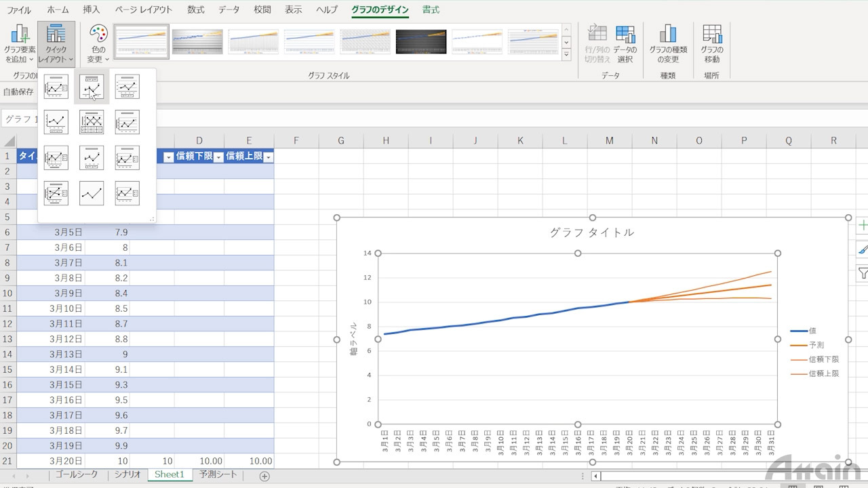Click the グラフ タイトル chart title text
868x488 pixels.
tap(591, 232)
